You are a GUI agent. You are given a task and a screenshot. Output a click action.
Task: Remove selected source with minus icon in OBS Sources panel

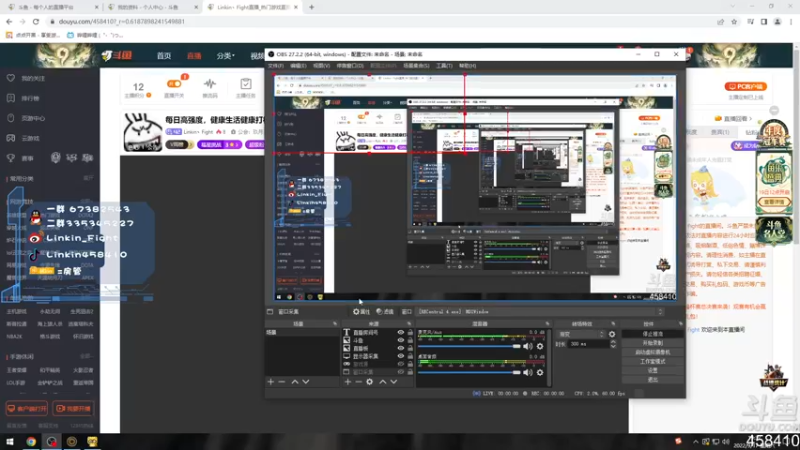click(x=359, y=382)
